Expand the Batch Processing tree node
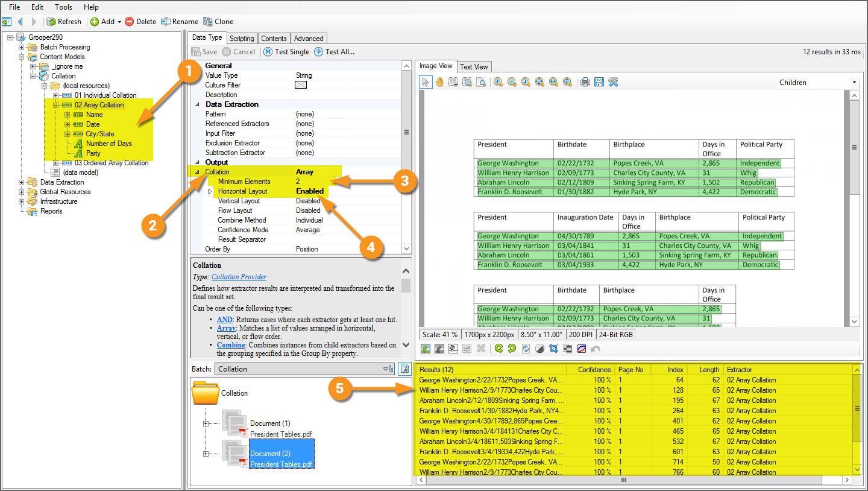Viewport: 868px width, 491px height. [x=22, y=47]
